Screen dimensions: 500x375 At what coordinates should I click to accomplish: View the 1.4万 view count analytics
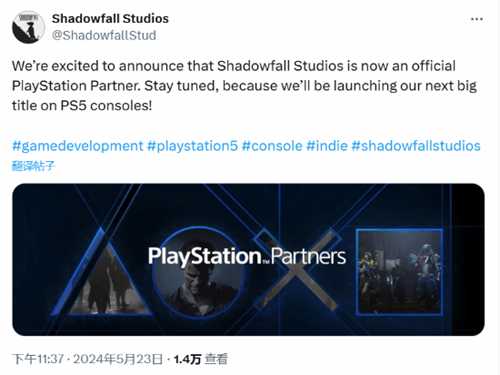click(x=201, y=359)
